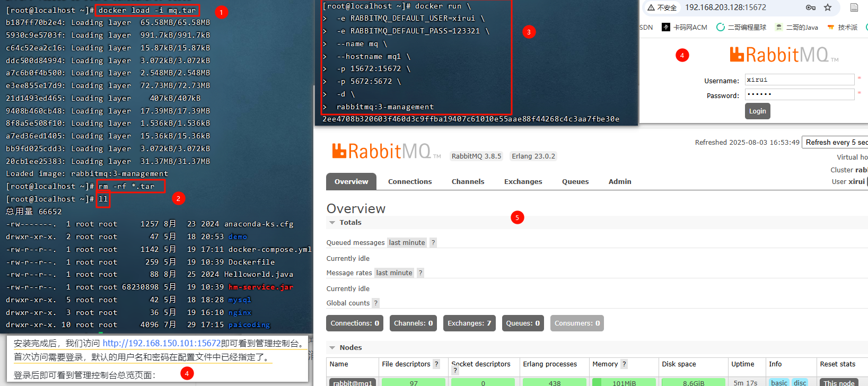Click hm-service.jar in the terminal listing
Viewport: 868px width, 386px height.
[x=261, y=287]
